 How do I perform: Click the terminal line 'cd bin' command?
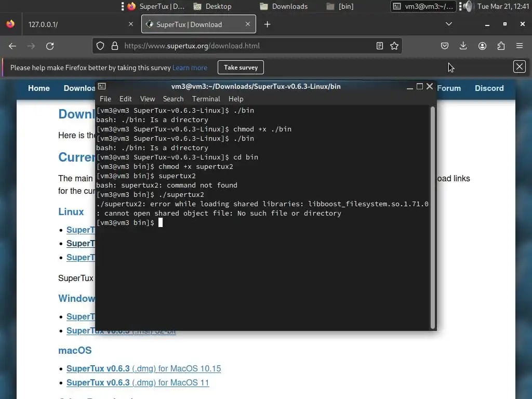coord(246,157)
